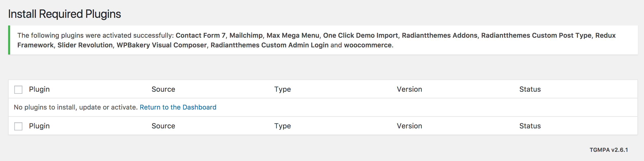This screenshot has height=161, width=644.
Task: Click Contact Form 7 in the success notice
Action: point(200,35)
